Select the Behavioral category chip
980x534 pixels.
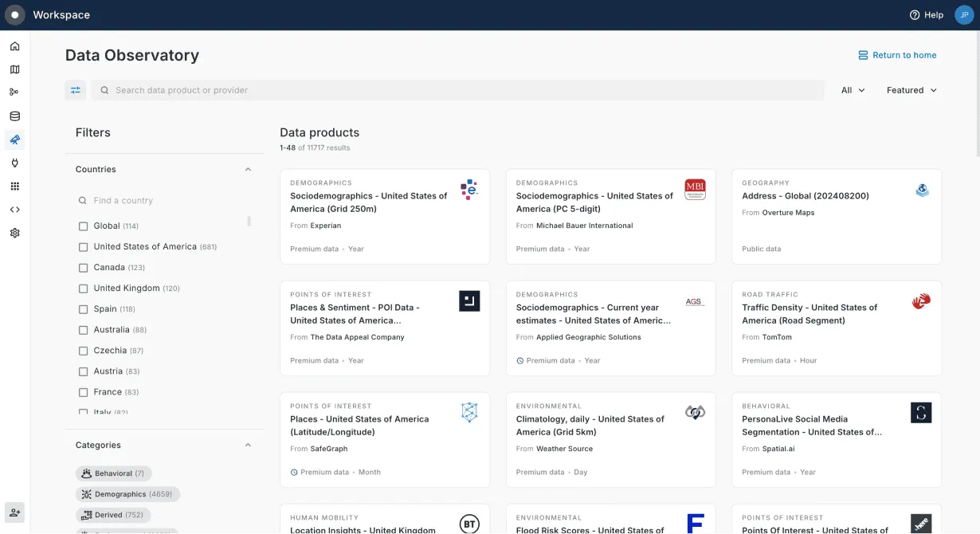(113, 473)
